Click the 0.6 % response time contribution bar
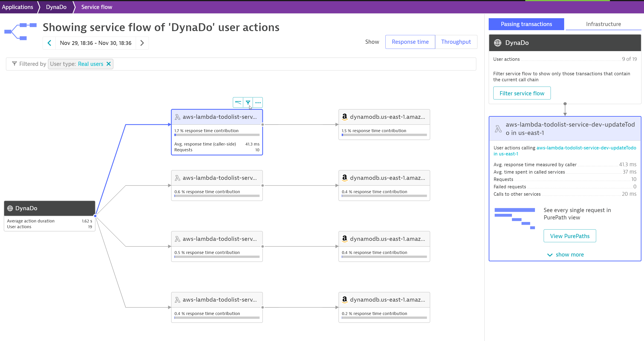Screen dimensions: 644x341 click(217, 196)
